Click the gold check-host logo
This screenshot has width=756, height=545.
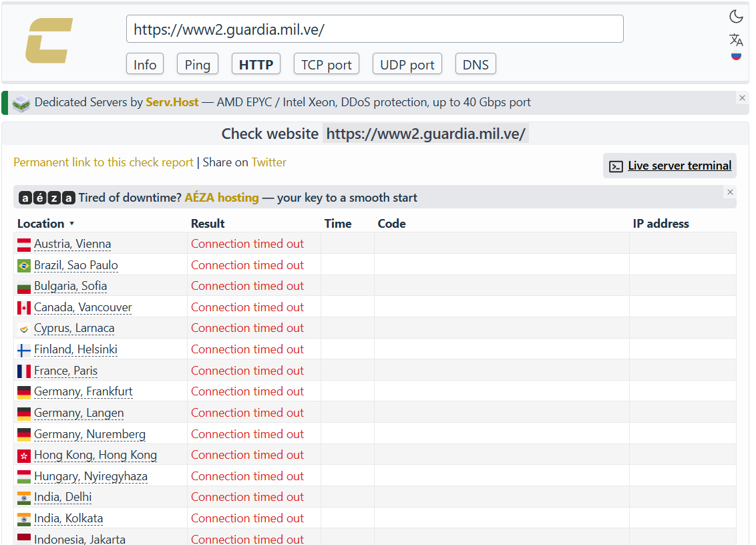click(x=49, y=41)
